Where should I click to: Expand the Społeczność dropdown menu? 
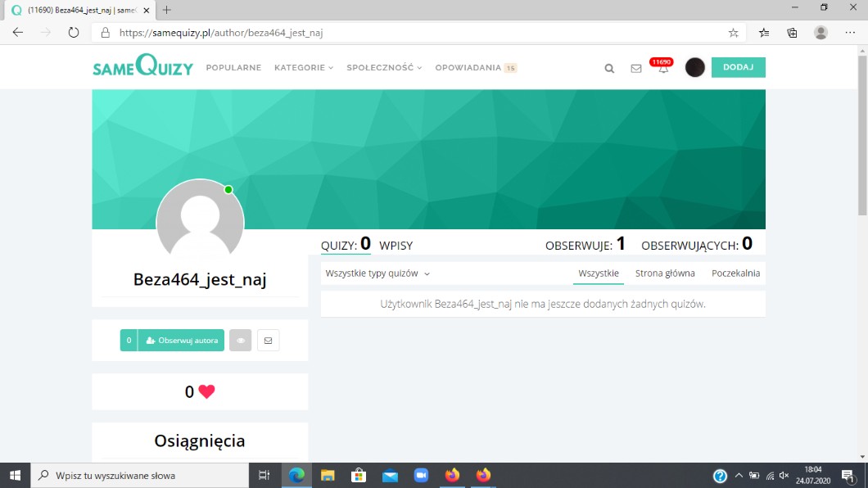384,68
